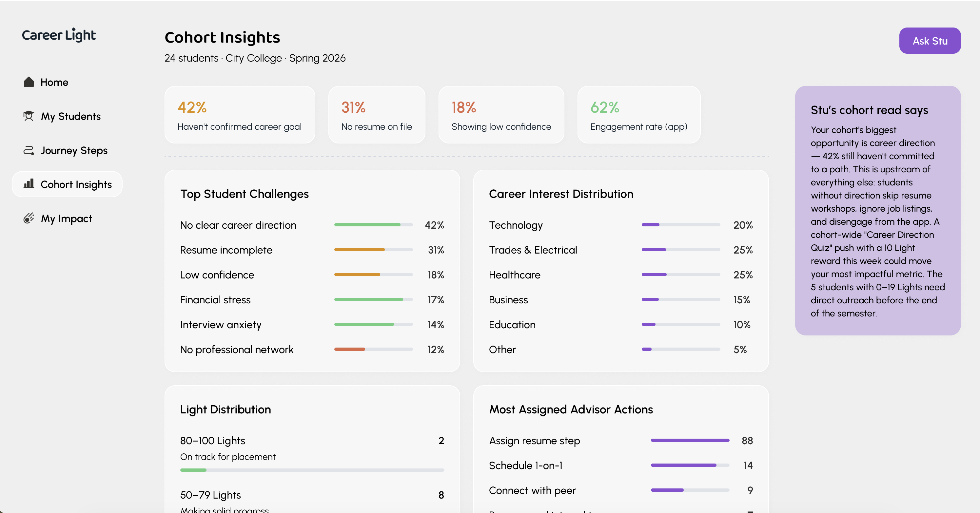Viewport: 980px width, 513px height.
Task: Click the "Connect with peer" label
Action: point(532,491)
